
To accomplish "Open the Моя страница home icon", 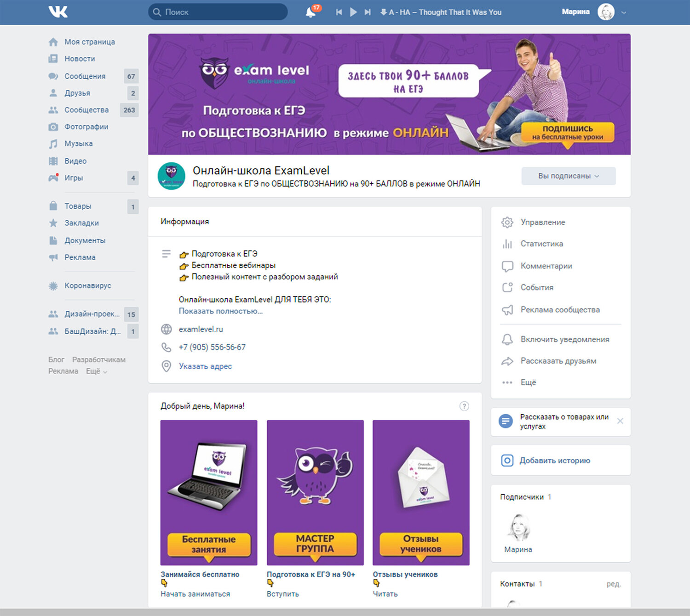I will (x=53, y=42).
